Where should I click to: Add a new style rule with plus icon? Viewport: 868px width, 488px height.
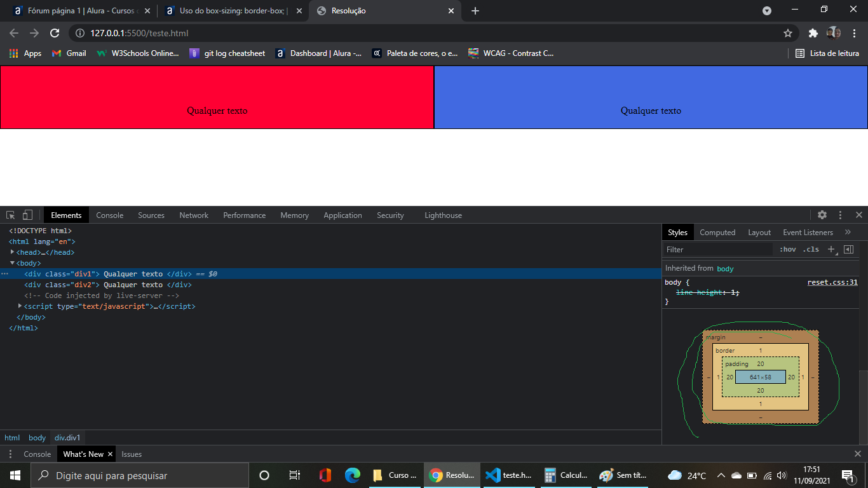click(831, 249)
